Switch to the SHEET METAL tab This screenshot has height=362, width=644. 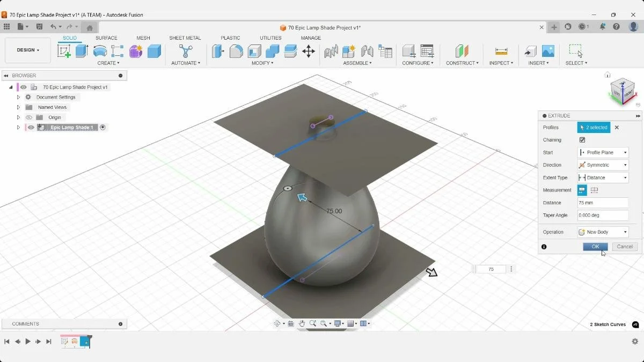click(185, 38)
